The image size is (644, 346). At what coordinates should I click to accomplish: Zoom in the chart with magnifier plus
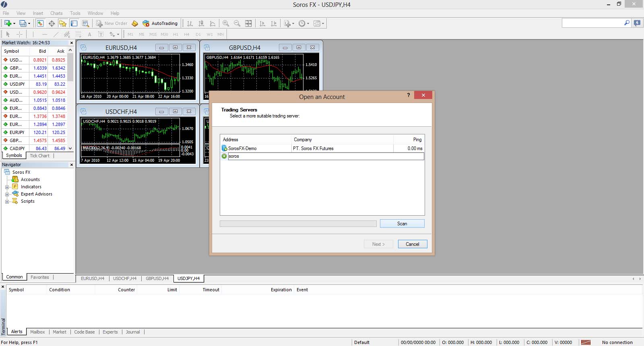coord(226,23)
